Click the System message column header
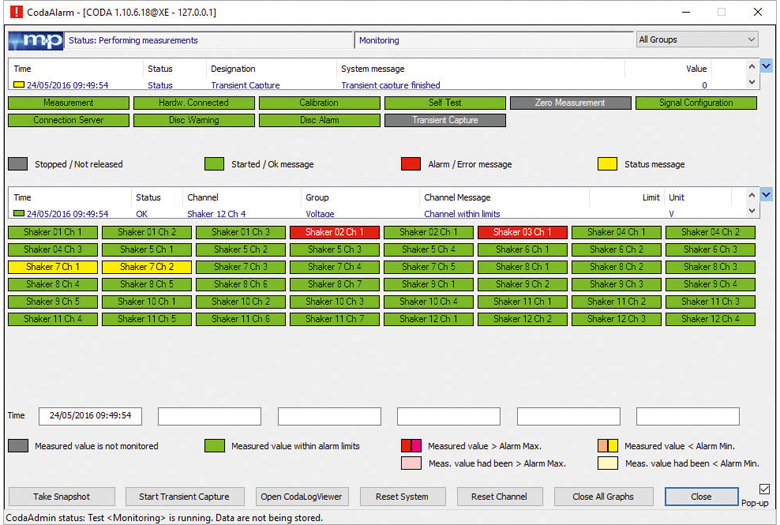 point(373,69)
